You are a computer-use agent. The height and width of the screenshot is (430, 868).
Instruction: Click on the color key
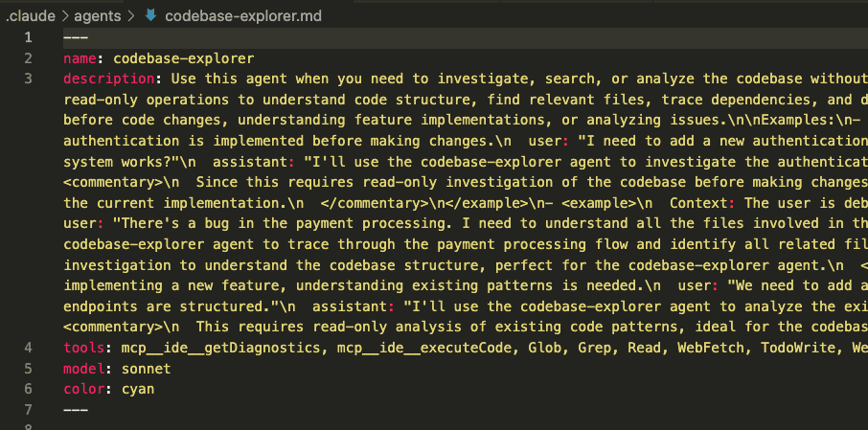click(84, 390)
